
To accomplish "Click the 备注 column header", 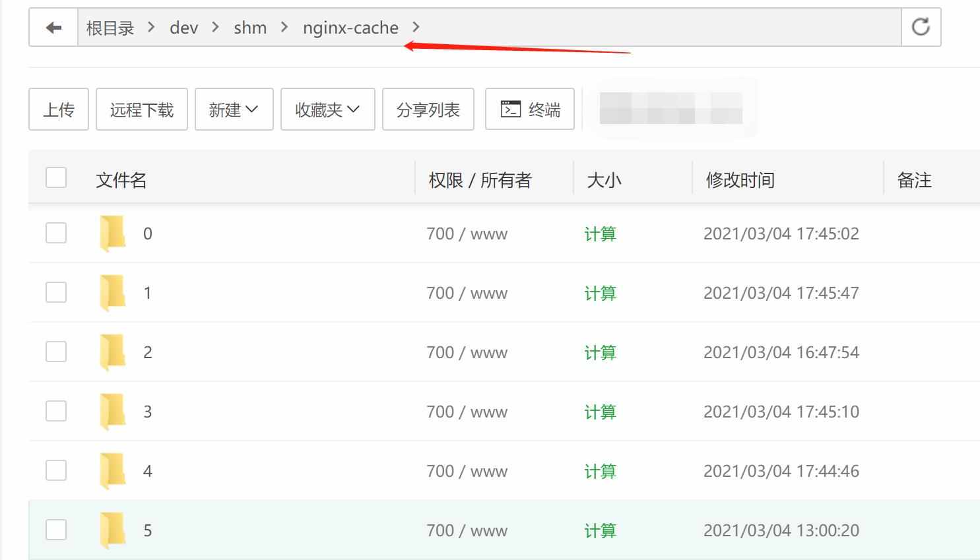I will [915, 180].
